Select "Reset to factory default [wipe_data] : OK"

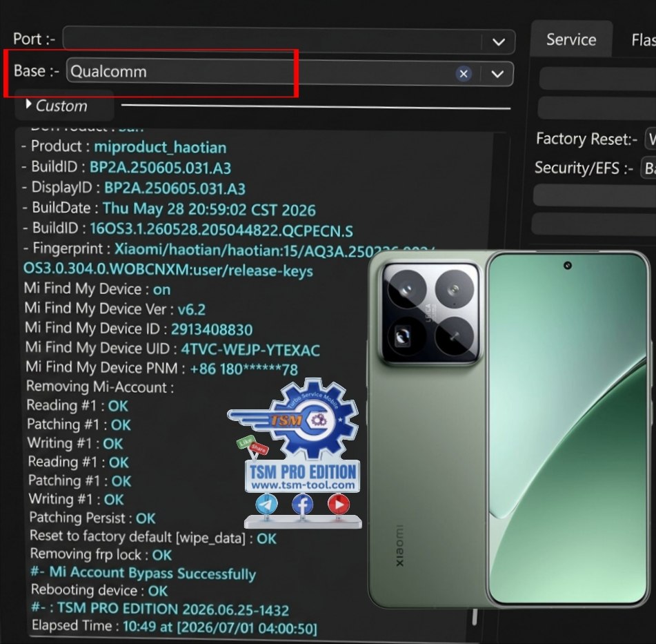[x=153, y=537]
